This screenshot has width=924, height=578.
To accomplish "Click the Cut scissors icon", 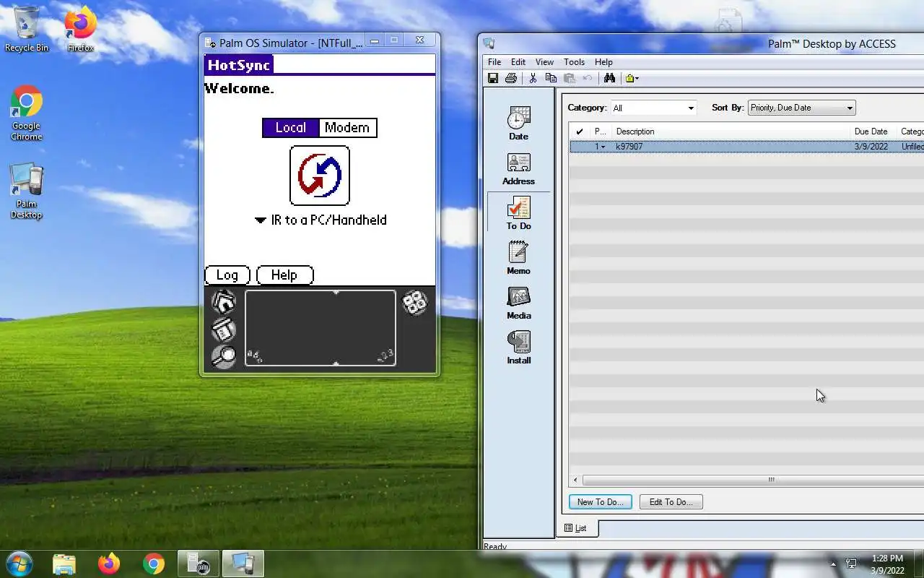I will [x=533, y=78].
